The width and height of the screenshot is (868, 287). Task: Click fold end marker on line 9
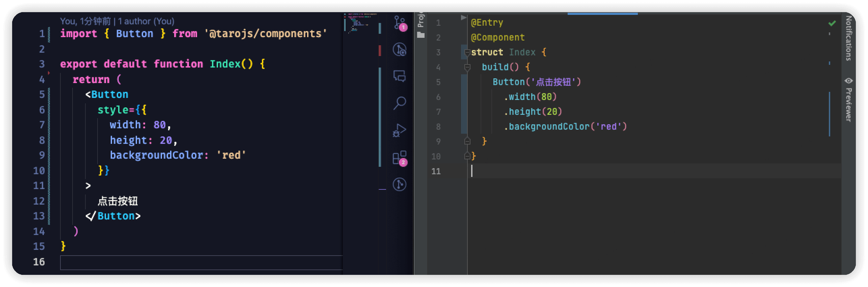click(467, 141)
